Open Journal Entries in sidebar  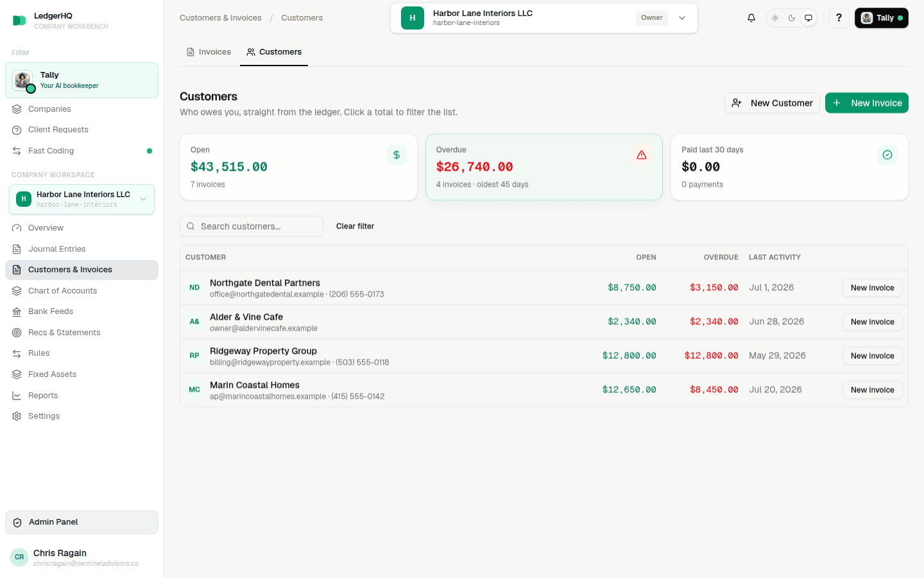81,249
